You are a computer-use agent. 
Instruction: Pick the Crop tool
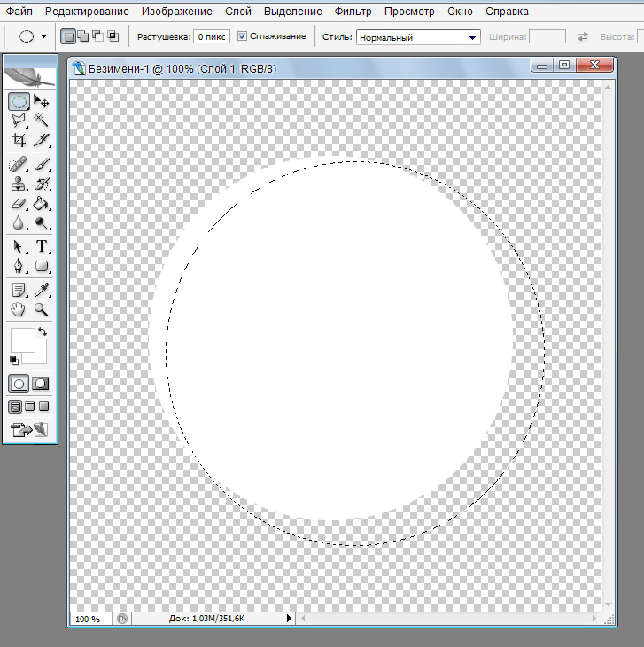(x=19, y=140)
